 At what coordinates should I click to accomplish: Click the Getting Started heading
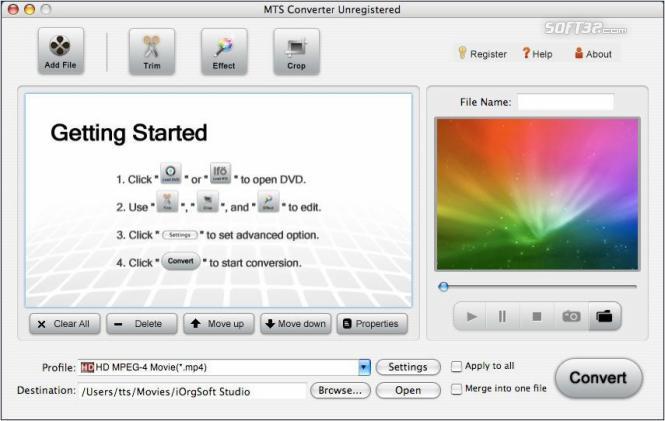(129, 133)
